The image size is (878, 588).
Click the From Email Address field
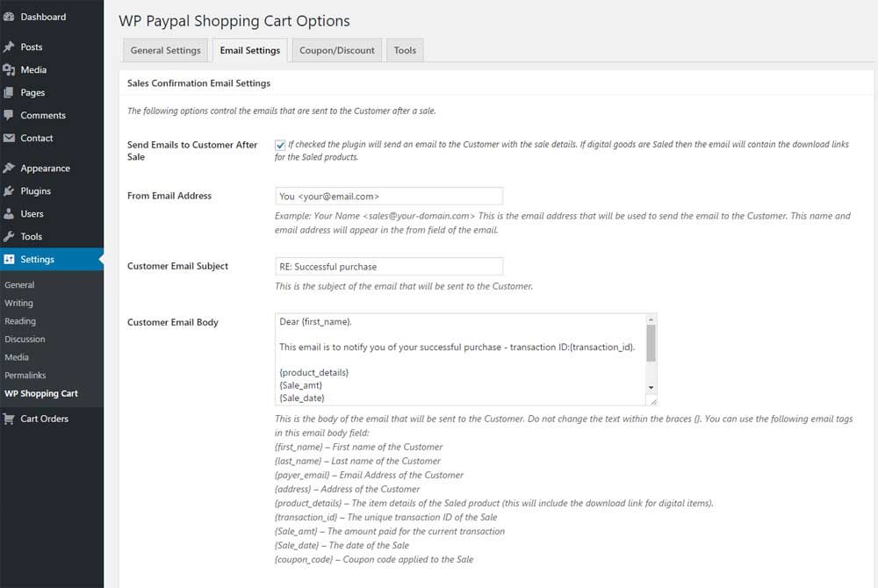coord(389,196)
